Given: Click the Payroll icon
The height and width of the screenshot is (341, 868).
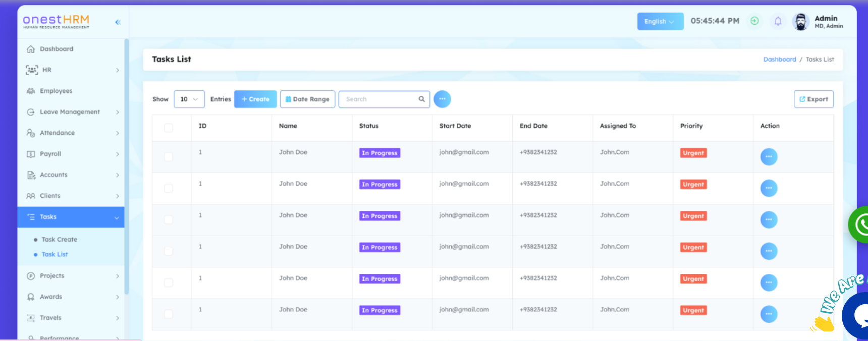Looking at the screenshot, I should (x=31, y=154).
